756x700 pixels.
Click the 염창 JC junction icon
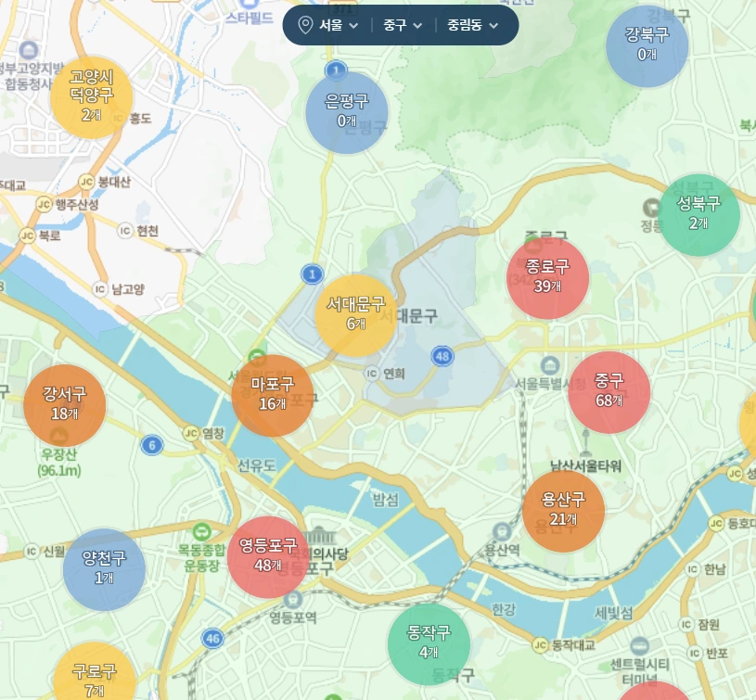[x=191, y=434]
